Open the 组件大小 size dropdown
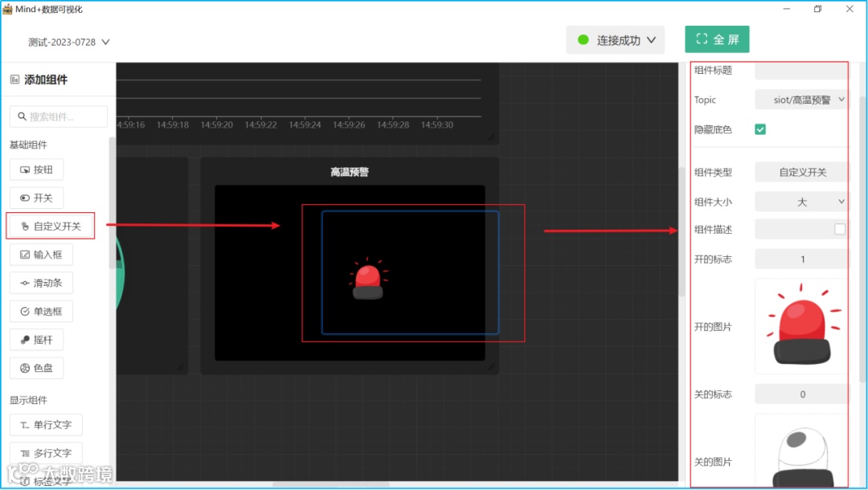Image resolution: width=868 pixels, height=490 pixels. (x=800, y=202)
